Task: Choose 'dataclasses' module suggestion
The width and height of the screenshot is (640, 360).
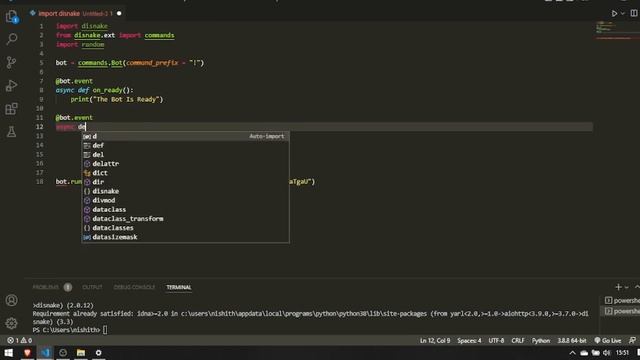Action: click(185, 228)
